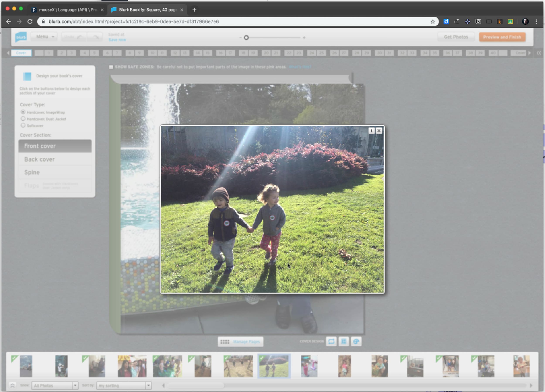Click the zoom slider handle
The image size is (545, 392).
tap(246, 38)
